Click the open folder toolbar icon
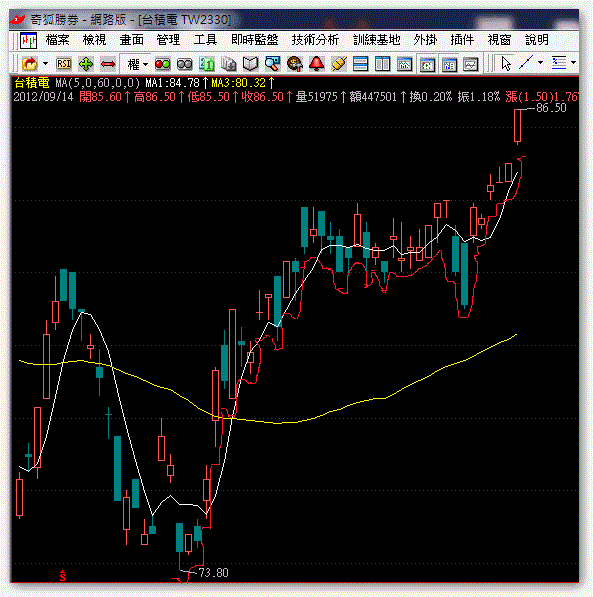The image size is (593, 597). [x=30, y=64]
